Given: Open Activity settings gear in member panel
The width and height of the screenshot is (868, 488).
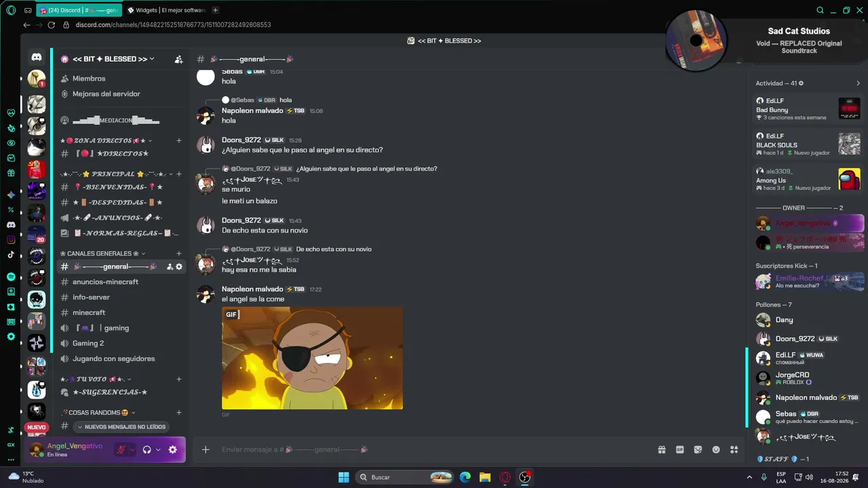Looking at the screenshot, I should [x=801, y=83].
